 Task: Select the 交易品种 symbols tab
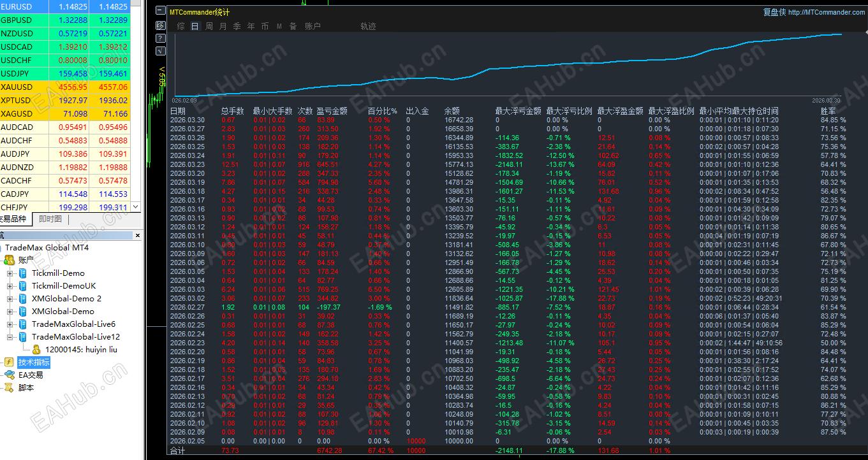click(15, 219)
